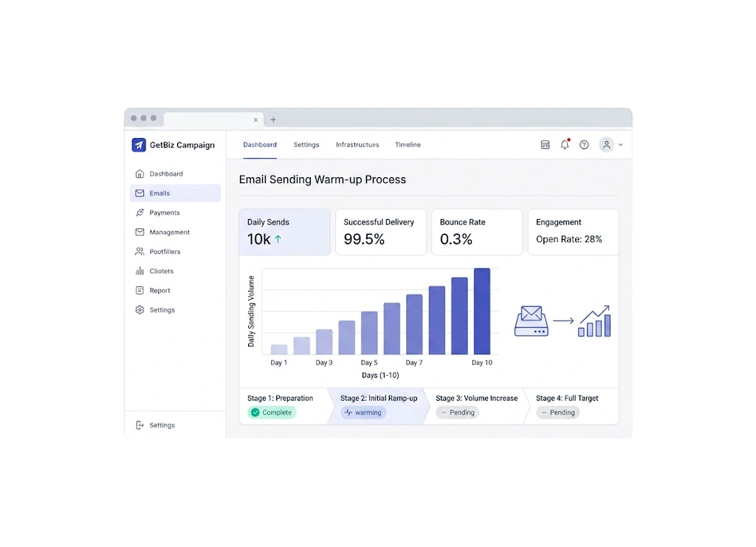This screenshot has width=756, height=547.
Task: Select the Engagement Open Rate card
Action: tap(573, 232)
